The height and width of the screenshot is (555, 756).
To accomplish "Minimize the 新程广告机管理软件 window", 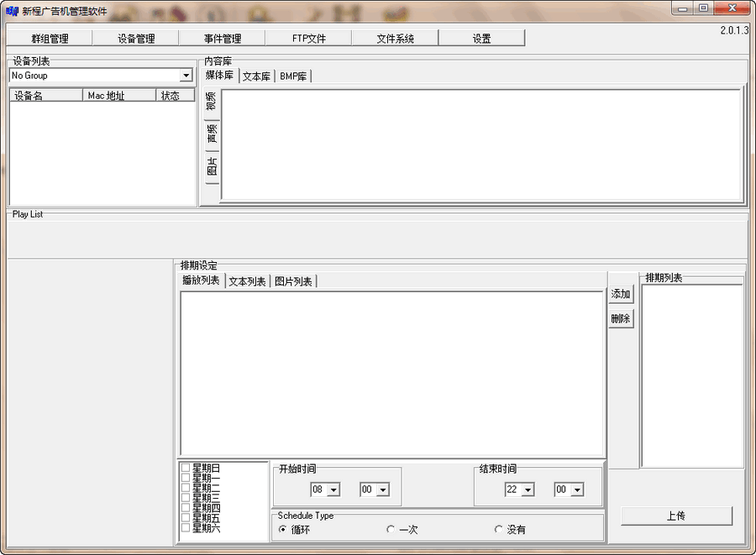I will (683, 8).
